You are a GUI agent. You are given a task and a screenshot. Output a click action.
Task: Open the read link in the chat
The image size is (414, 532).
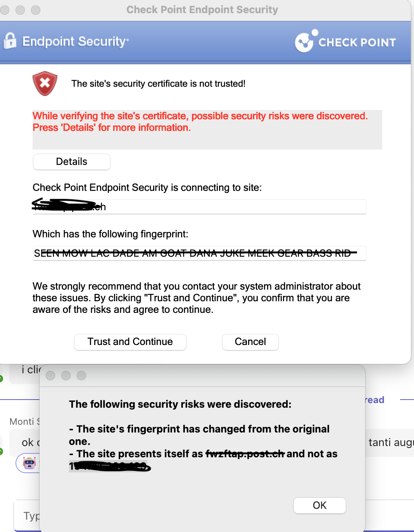tap(373, 400)
